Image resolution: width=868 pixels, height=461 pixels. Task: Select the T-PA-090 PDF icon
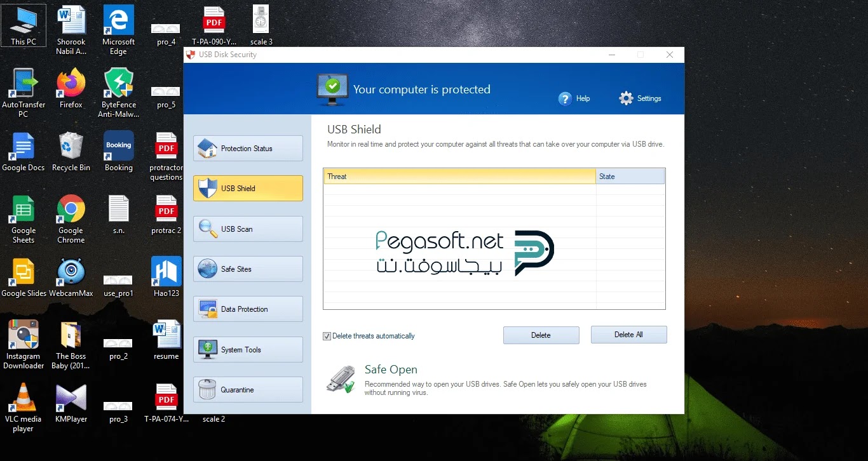[x=214, y=25]
